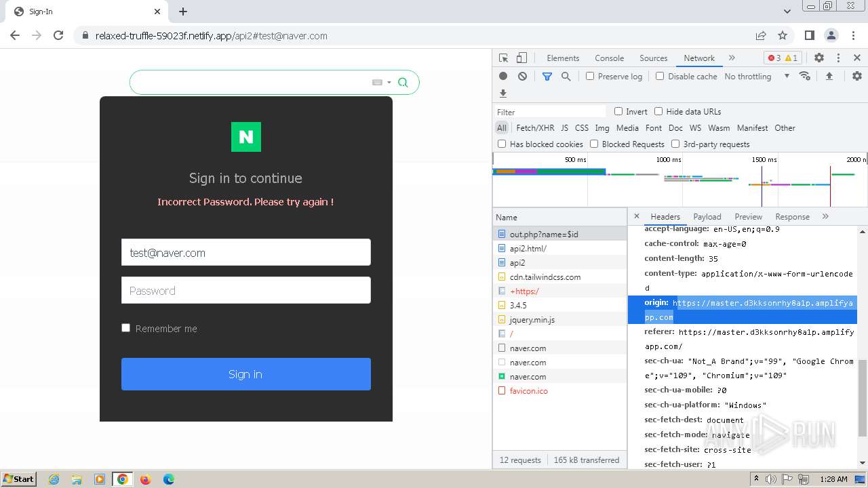
Task: Click the browser back arrow
Action: [x=15, y=35]
